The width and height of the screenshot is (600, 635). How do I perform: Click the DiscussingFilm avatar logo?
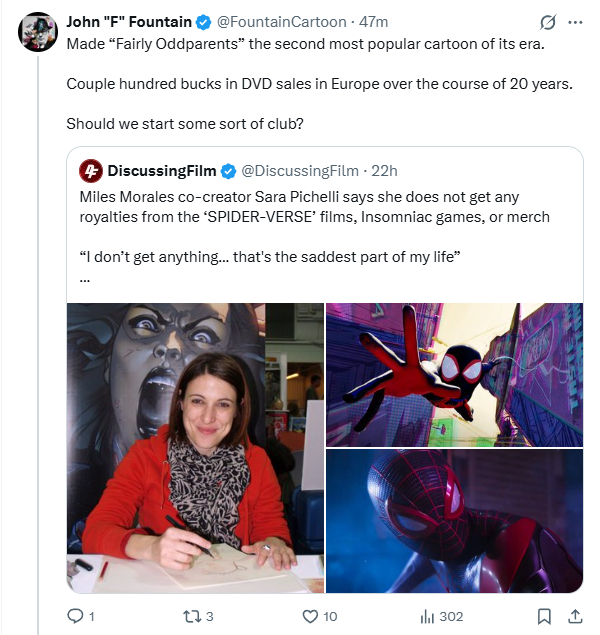[90, 170]
